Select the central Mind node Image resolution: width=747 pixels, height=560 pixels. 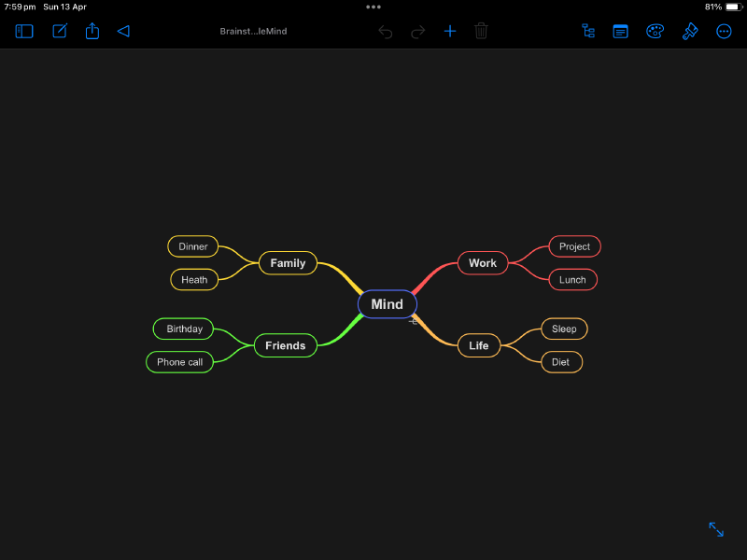tap(387, 303)
